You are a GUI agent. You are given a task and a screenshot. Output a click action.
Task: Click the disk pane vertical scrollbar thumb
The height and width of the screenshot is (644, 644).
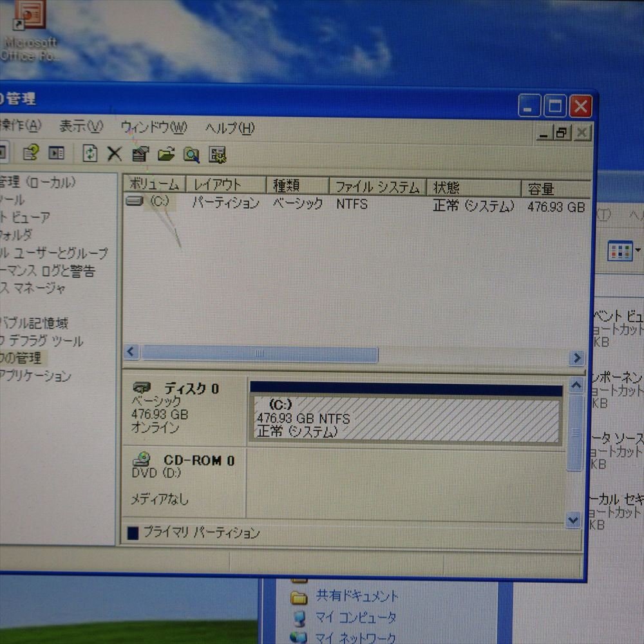[575, 433]
